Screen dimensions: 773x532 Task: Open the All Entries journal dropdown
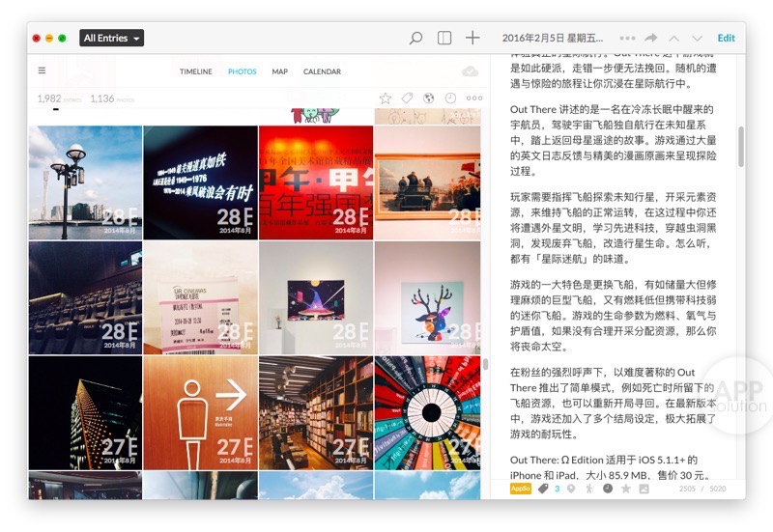coord(111,38)
